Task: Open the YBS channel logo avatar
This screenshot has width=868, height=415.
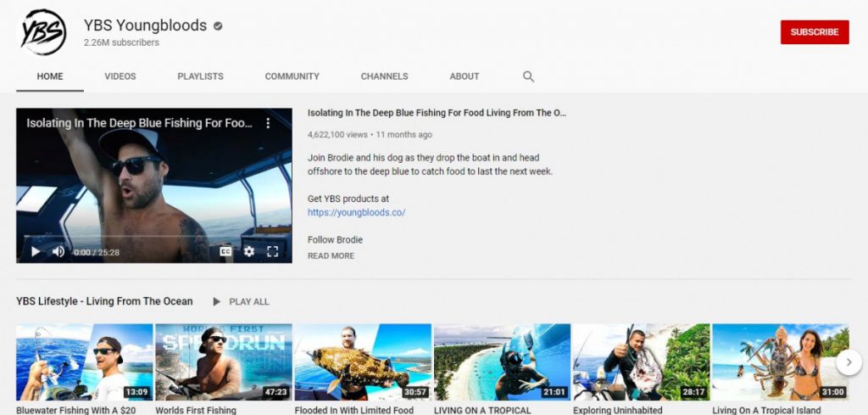Action: [x=43, y=32]
